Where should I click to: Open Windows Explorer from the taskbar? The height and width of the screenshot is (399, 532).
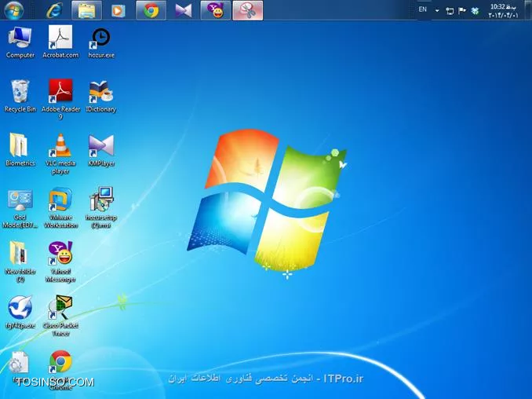pos(86,10)
